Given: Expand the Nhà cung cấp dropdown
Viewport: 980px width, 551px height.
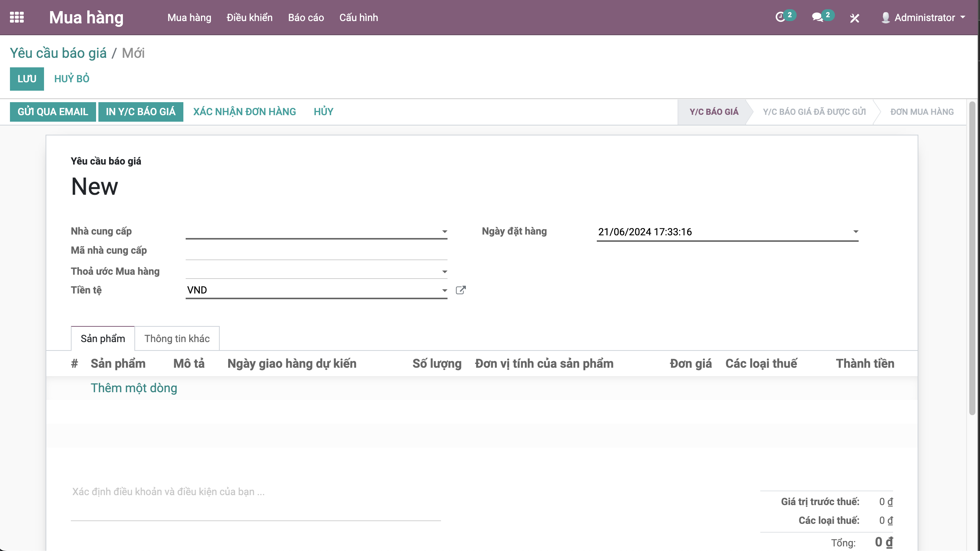Looking at the screenshot, I should [444, 231].
